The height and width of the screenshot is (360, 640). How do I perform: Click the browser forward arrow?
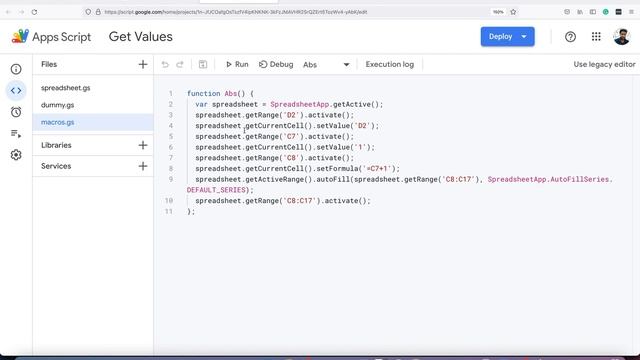21,12
